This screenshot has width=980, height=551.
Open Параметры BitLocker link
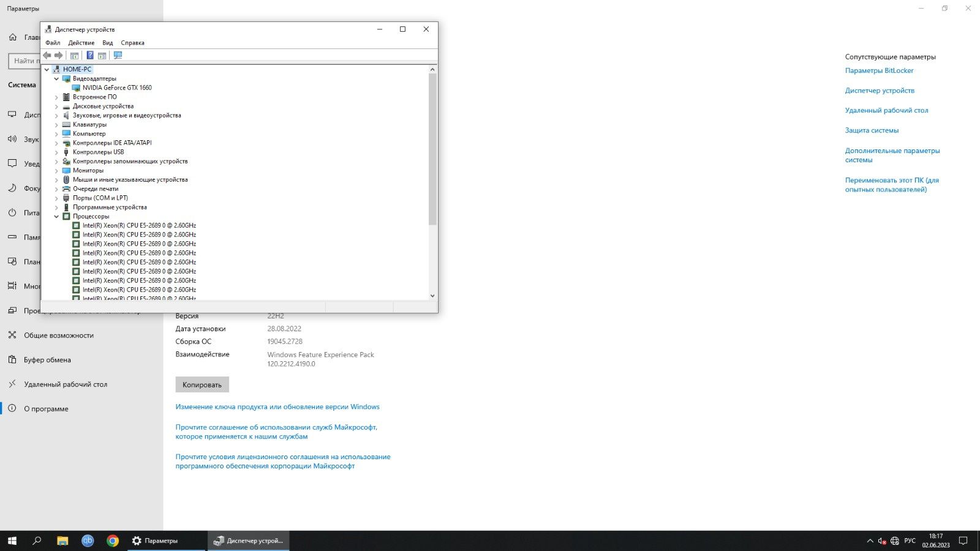pyautogui.click(x=879, y=70)
